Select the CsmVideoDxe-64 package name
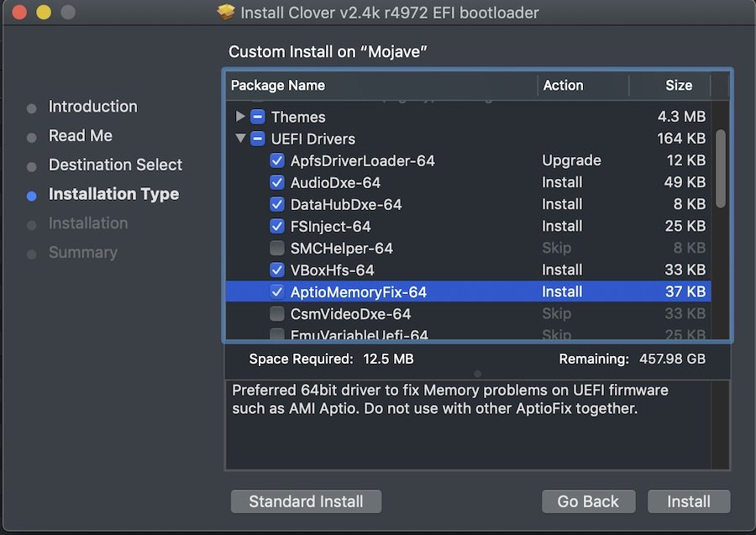 click(x=350, y=314)
